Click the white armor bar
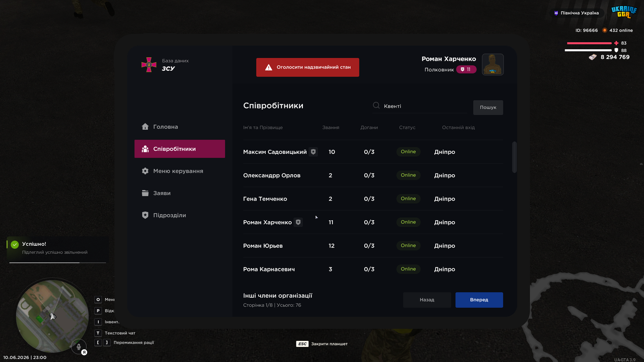 [x=588, y=50]
